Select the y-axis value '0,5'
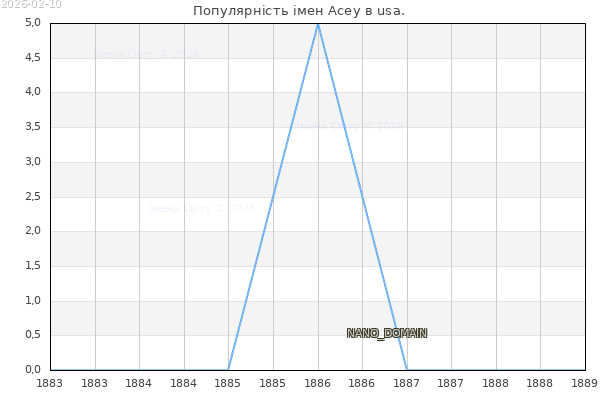The width and height of the screenshot is (600, 400). coord(33,335)
